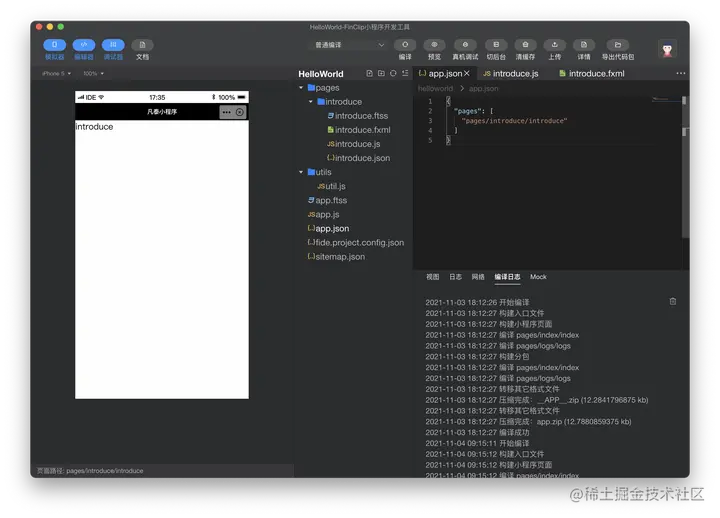Open the 网络 tab in bottom panel
This screenshot has height=518, width=720.
click(x=478, y=277)
